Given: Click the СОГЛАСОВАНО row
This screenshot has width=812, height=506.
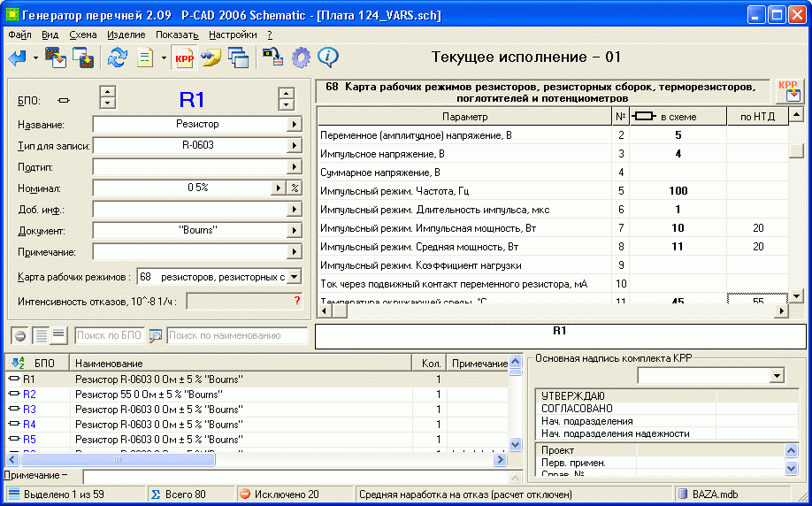Looking at the screenshot, I should point(667,409).
